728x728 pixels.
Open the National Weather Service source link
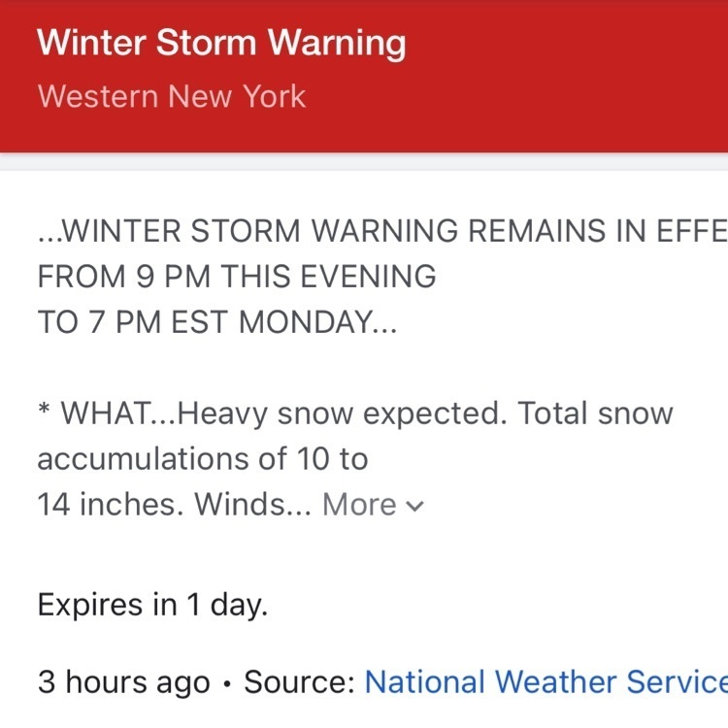pos(545,682)
